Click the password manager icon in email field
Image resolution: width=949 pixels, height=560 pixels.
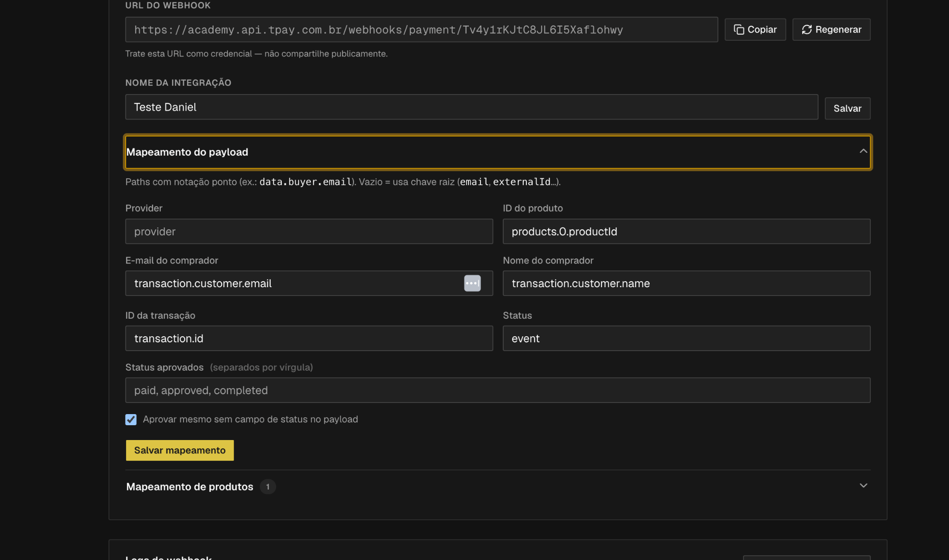click(x=472, y=283)
